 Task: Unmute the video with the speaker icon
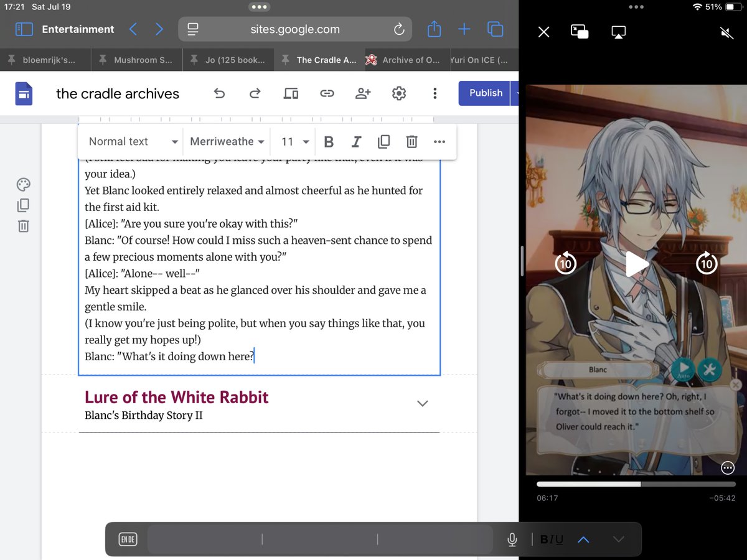(x=726, y=32)
